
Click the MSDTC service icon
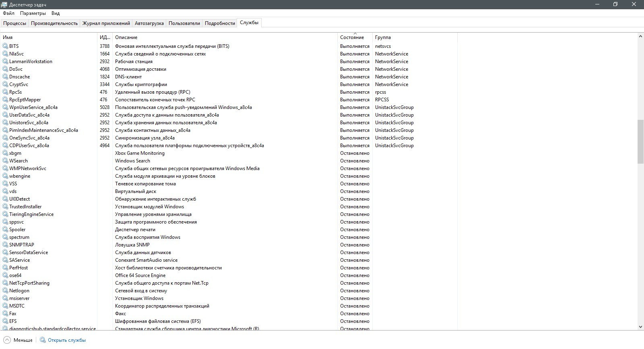click(5, 306)
